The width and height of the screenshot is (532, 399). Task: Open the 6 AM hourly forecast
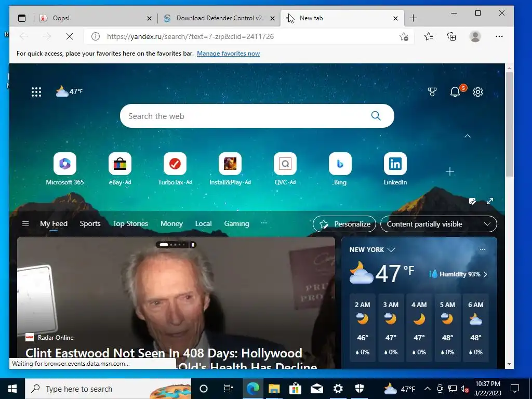pos(476,328)
